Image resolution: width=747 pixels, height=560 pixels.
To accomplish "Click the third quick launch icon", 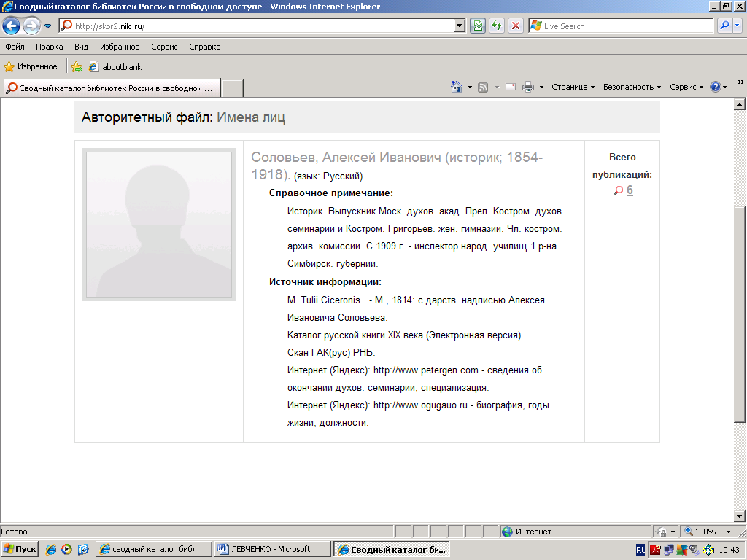I will click(83, 550).
